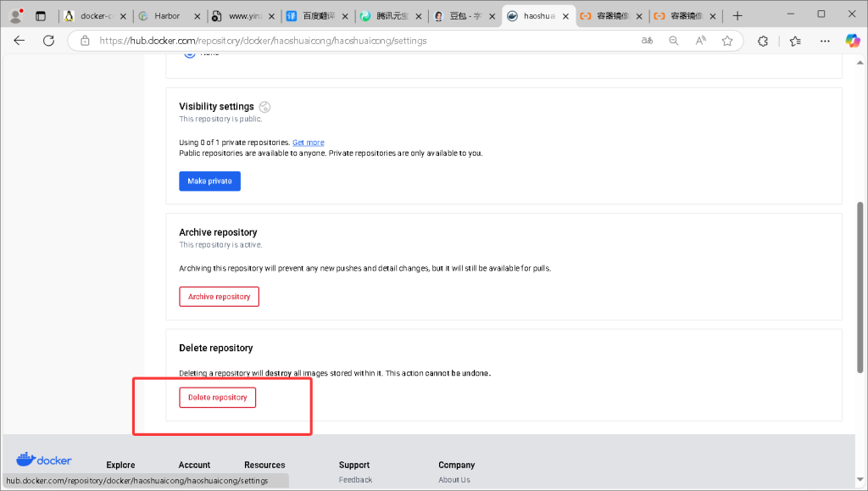Add page to favorites with star icon

click(x=726, y=41)
